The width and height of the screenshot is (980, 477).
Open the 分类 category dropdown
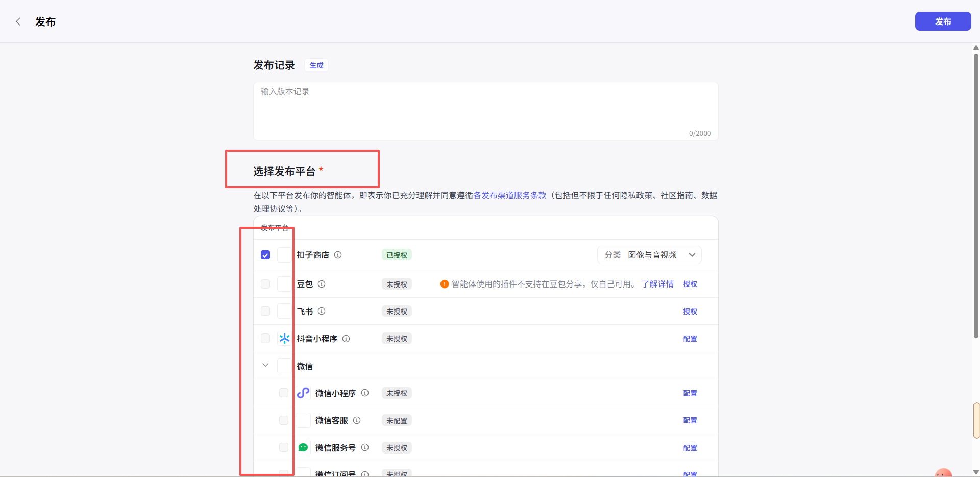click(x=649, y=255)
